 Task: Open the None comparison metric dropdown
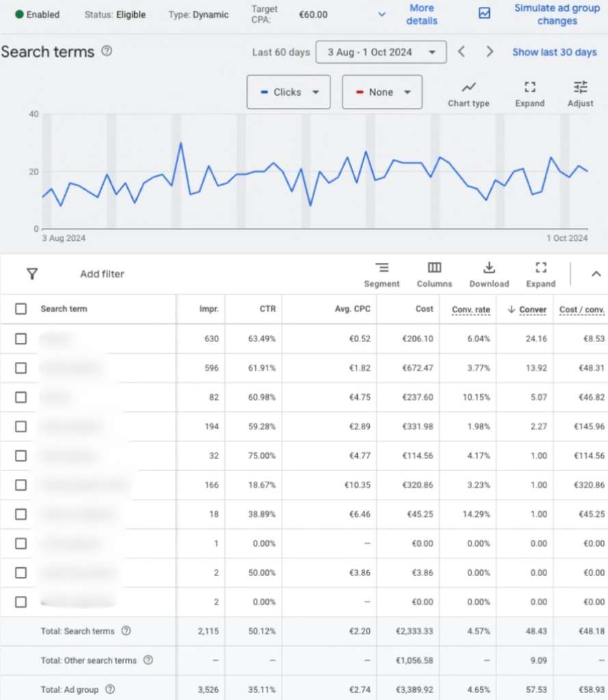pos(382,92)
